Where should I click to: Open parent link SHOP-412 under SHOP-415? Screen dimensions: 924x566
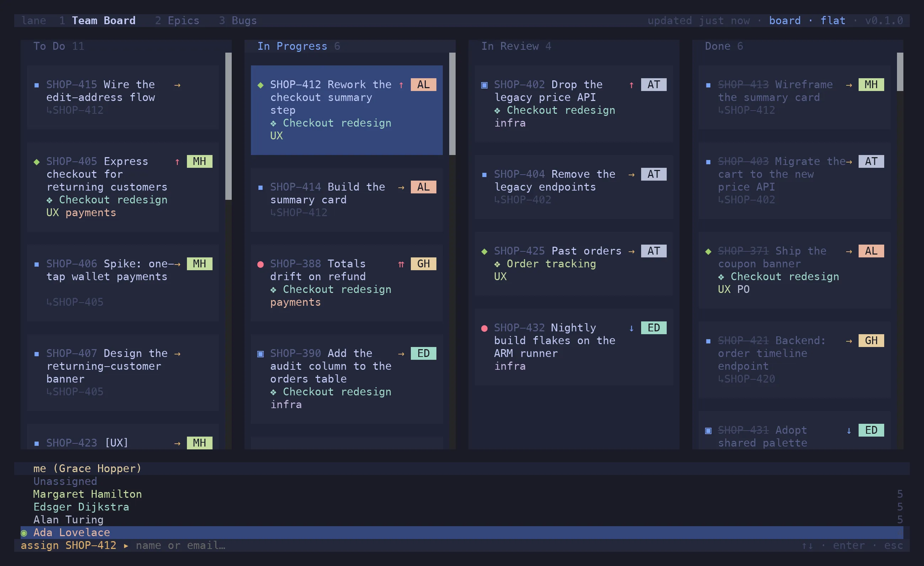tap(75, 110)
